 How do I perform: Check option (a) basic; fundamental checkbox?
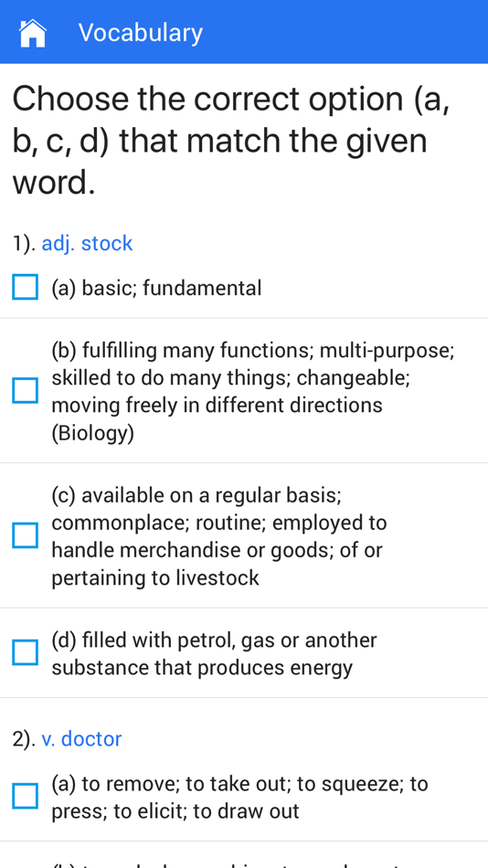(26, 287)
